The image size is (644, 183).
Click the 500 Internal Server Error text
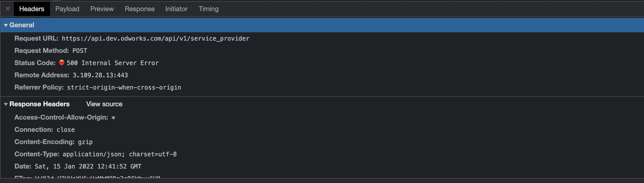[113, 63]
